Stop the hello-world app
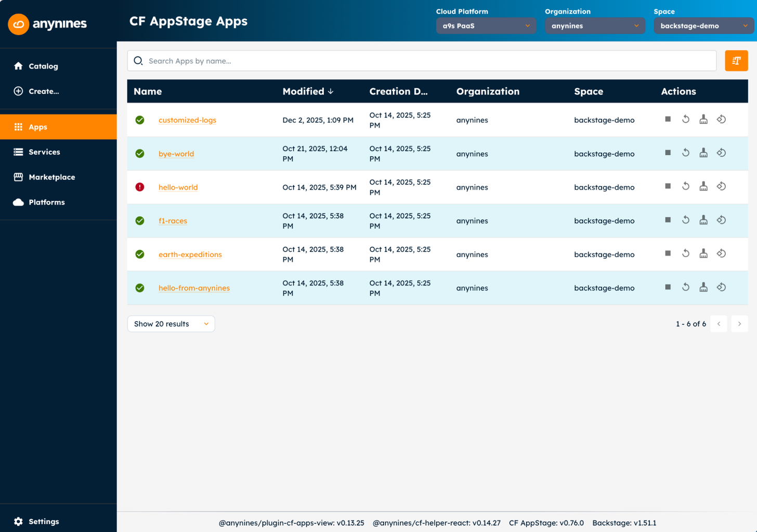This screenshot has height=532, width=757. click(x=668, y=186)
